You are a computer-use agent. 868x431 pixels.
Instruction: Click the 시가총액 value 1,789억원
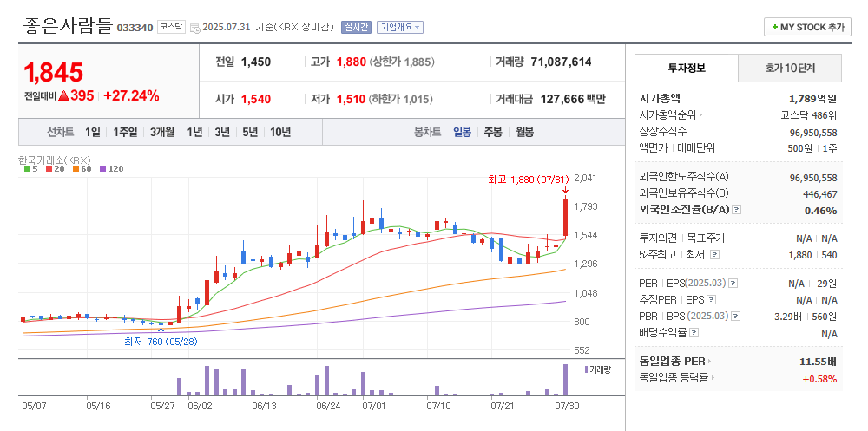(x=812, y=99)
